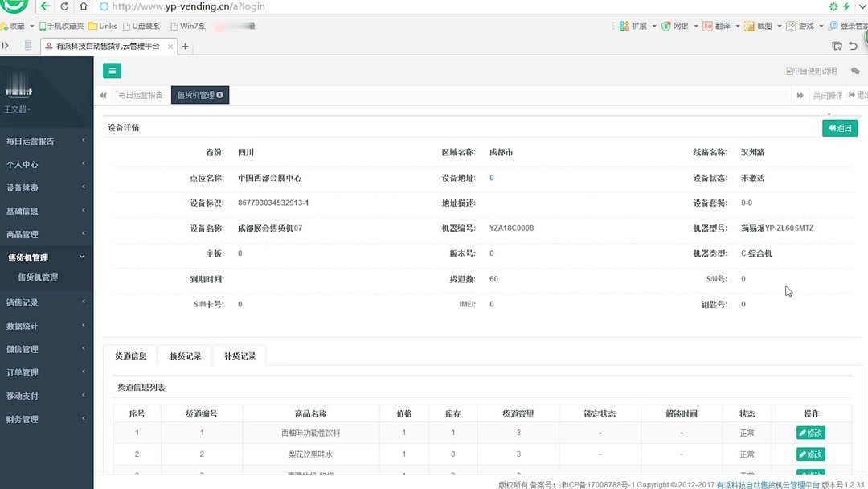Click the green hamburger menu button
The image size is (868, 489).
point(112,71)
